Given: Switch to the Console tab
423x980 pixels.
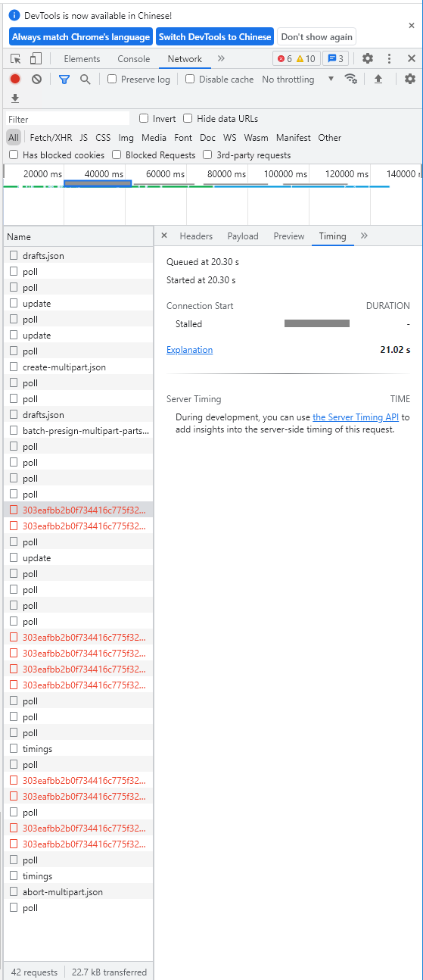Looking at the screenshot, I should pos(134,59).
